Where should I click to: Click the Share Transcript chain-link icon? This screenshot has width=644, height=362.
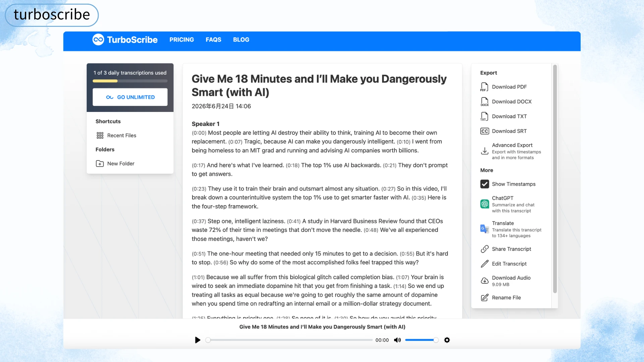pos(484,249)
